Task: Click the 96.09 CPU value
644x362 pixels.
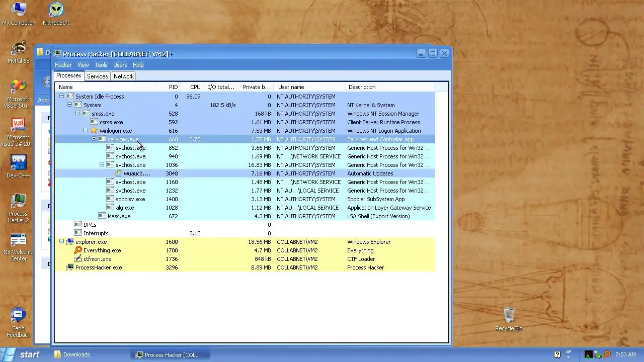Action: [x=193, y=97]
